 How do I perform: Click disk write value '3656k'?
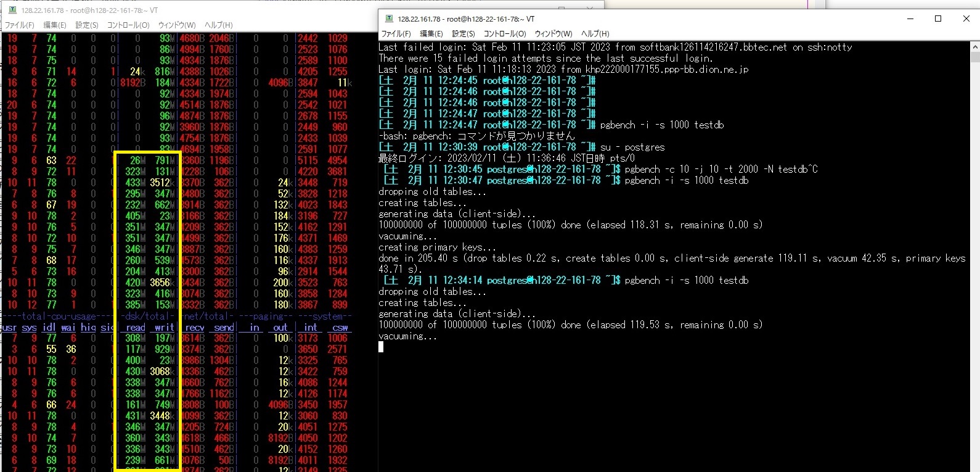[x=162, y=283]
